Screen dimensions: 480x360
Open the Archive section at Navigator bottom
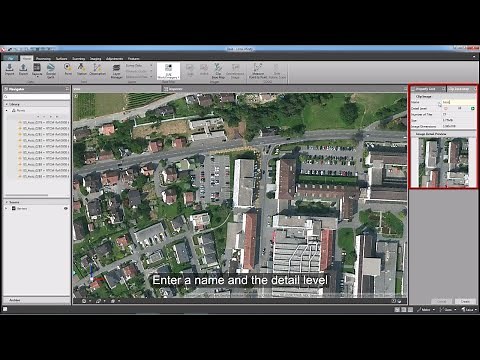coord(36,300)
